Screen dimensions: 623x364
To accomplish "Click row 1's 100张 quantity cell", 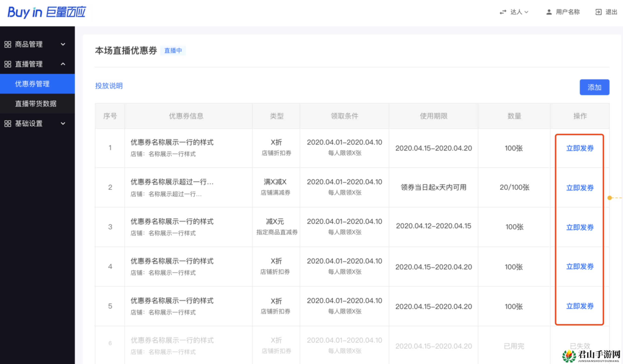I will click(x=514, y=148).
